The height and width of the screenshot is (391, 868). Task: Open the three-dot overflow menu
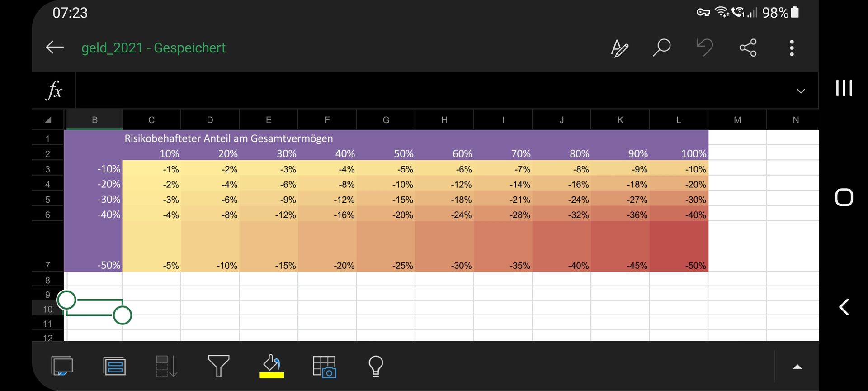click(x=791, y=48)
